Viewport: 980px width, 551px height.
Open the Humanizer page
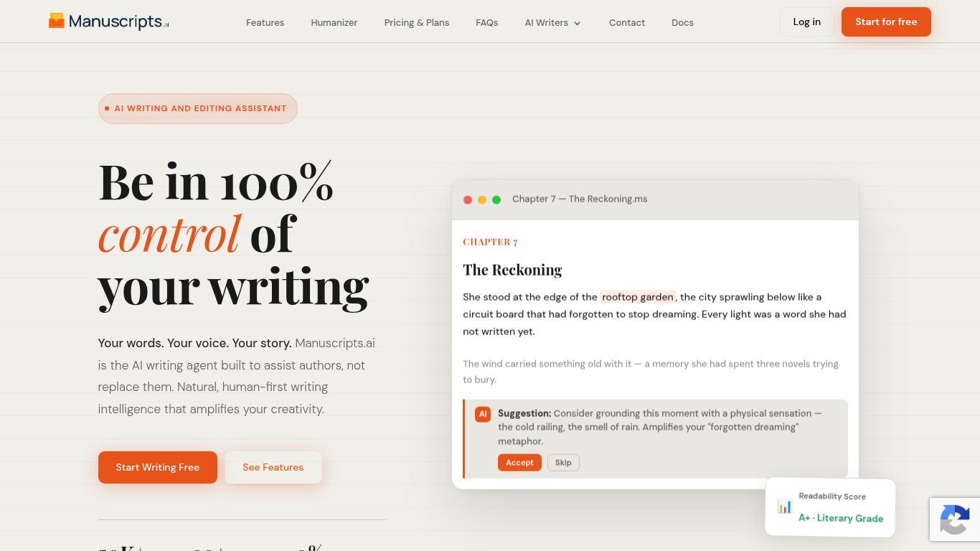pos(334,22)
